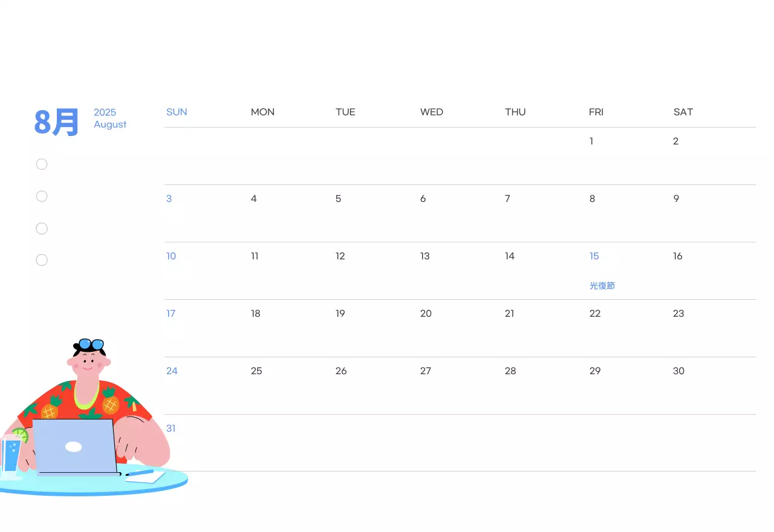
Task: Click the lime slice on the glass
Action: (21, 435)
